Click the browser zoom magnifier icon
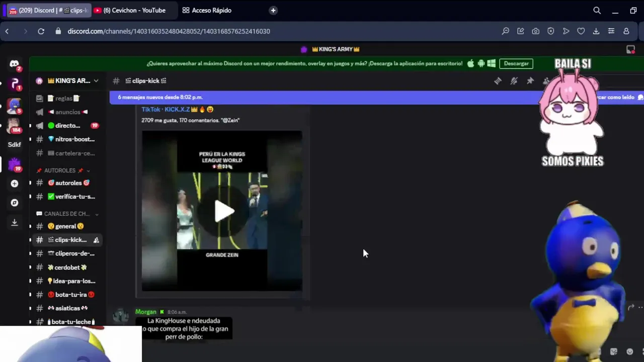 (505, 31)
